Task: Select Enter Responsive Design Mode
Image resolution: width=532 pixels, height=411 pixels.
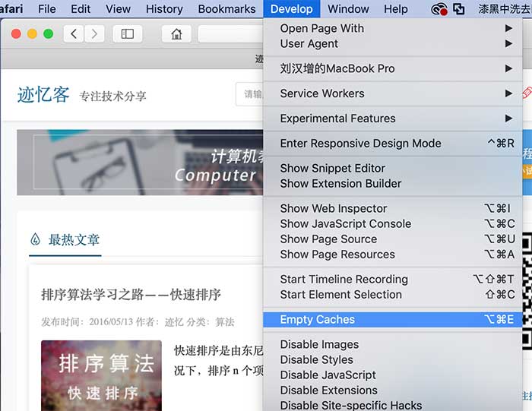Action: tap(393, 143)
